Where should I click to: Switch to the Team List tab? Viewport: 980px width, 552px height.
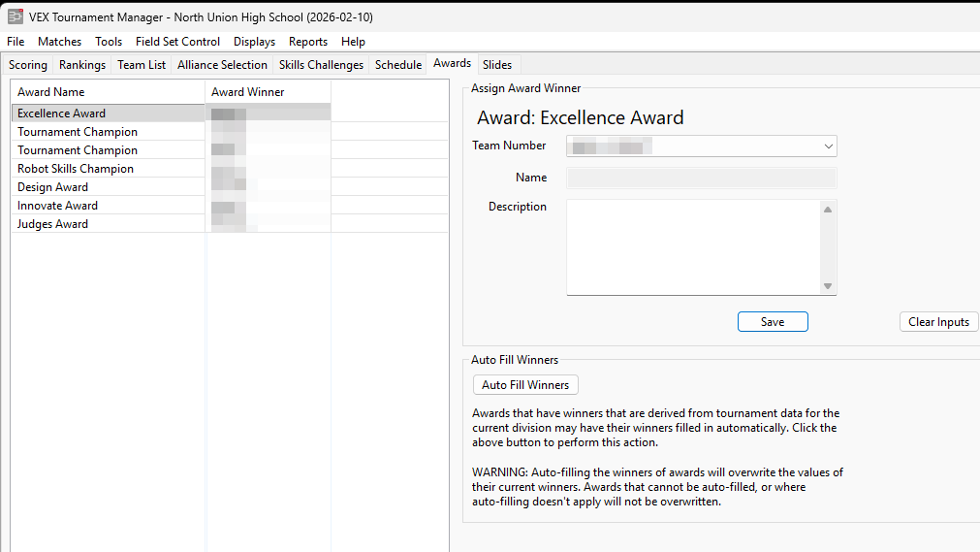click(x=142, y=65)
